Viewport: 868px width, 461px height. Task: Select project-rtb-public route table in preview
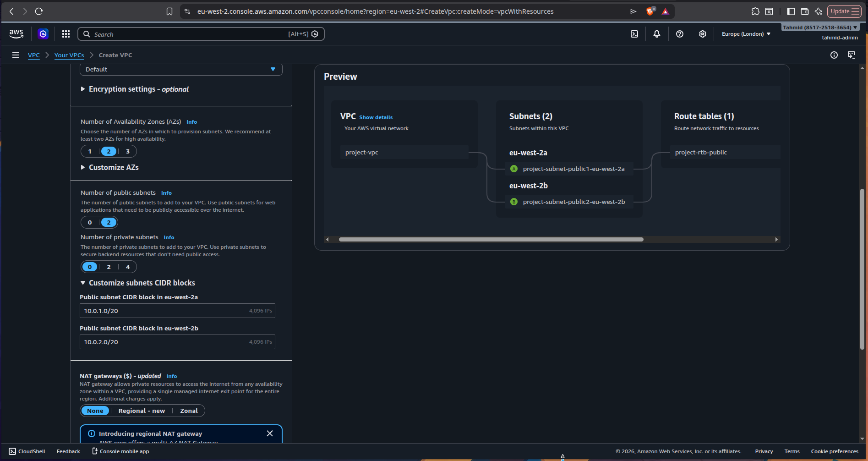[x=726, y=152]
